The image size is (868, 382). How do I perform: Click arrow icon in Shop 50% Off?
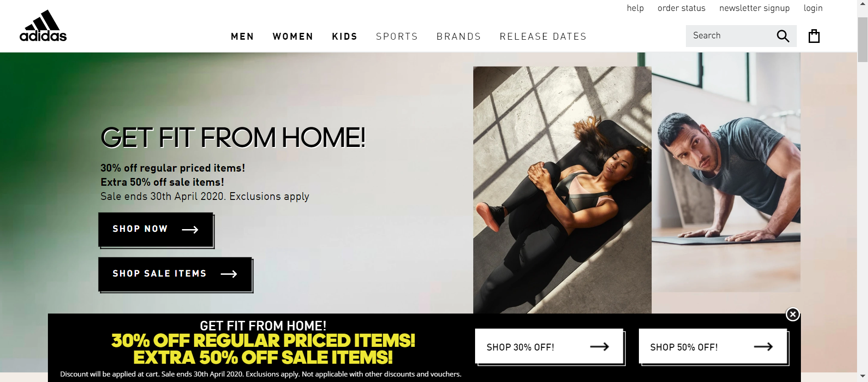763,347
